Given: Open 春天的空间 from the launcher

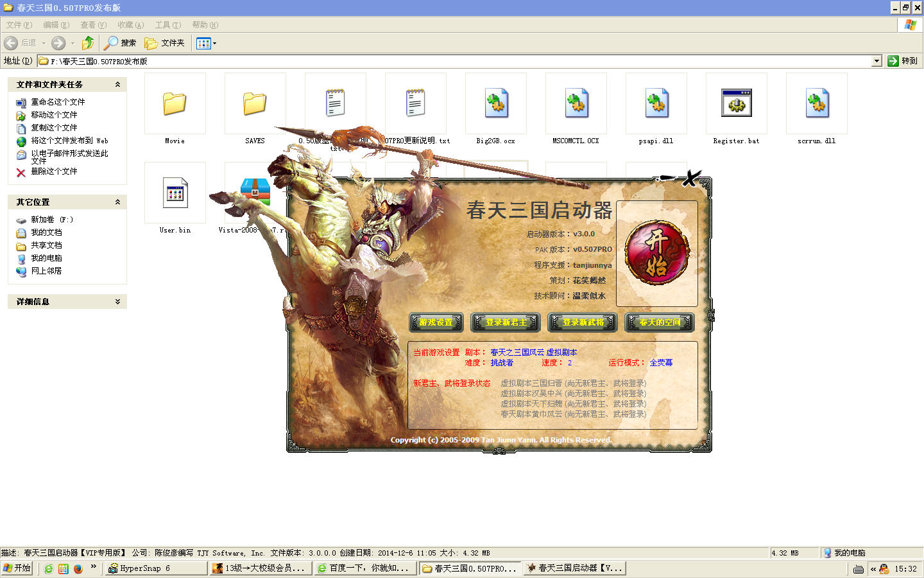Looking at the screenshot, I should click(x=660, y=322).
